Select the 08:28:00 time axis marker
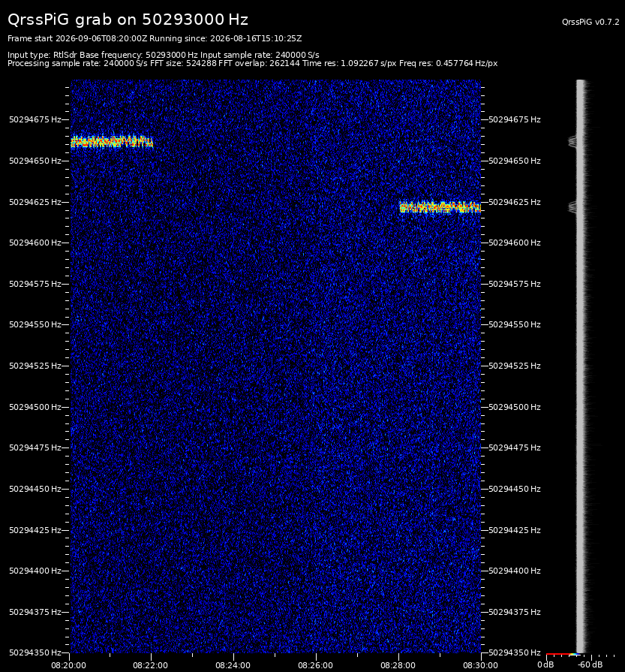Viewport: 625px width, 672px height. [398, 665]
